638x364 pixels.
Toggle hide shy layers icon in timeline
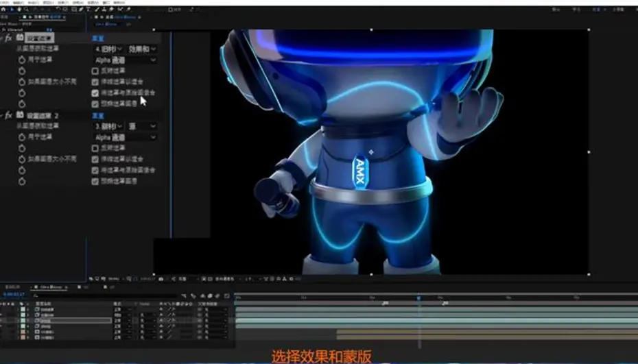pos(202,295)
